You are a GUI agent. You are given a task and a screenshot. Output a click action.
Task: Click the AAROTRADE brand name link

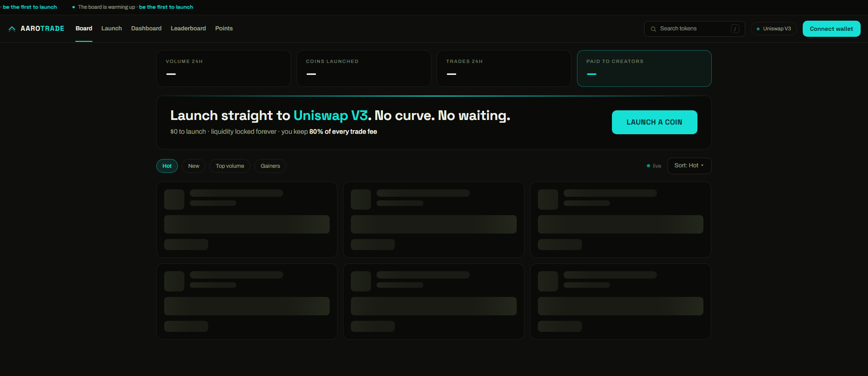coord(42,28)
